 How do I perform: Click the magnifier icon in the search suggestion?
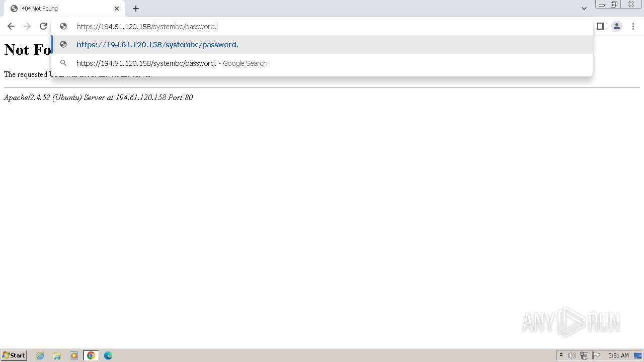pos(63,63)
